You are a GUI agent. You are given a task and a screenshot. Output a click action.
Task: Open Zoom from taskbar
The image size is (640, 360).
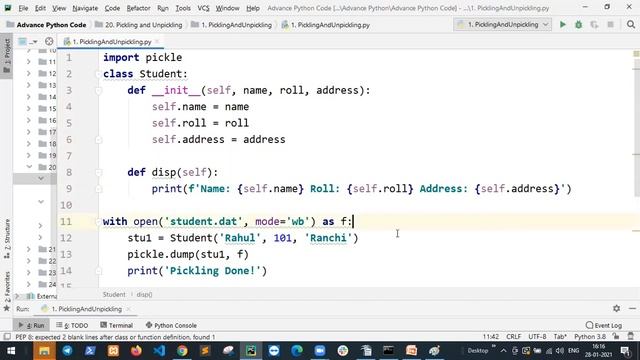(320, 351)
